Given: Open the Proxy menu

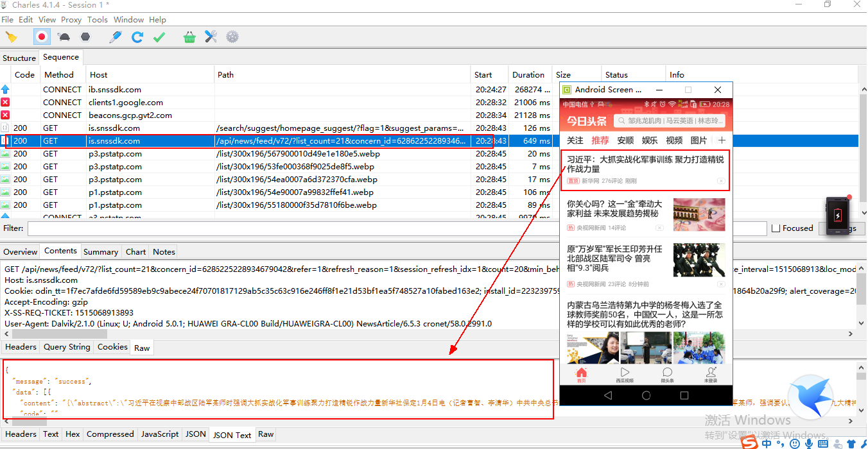Looking at the screenshot, I should (71, 20).
